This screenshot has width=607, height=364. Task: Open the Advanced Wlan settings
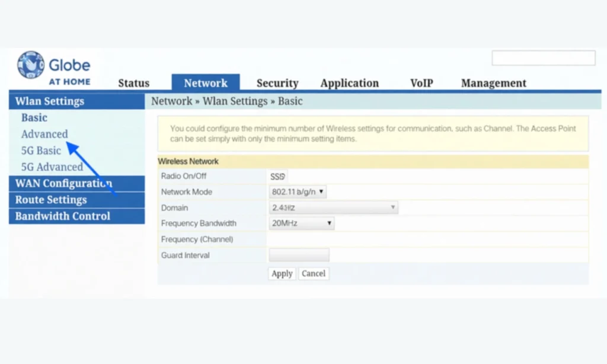[x=44, y=134]
